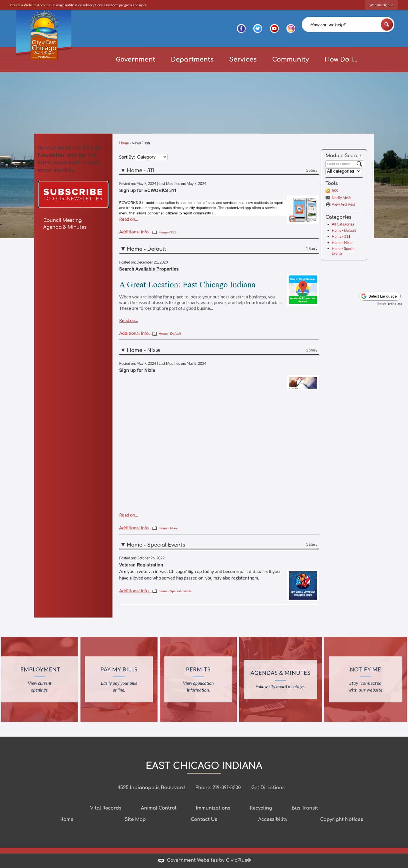Open the All categories dropdown in Module Search
The width and height of the screenshot is (408, 868).
pyautogui.click(x=343, y=171)
